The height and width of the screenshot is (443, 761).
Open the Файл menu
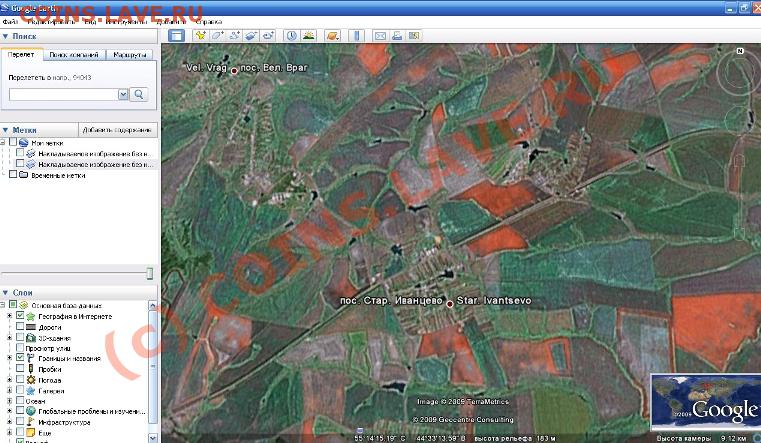pos(10,22)
